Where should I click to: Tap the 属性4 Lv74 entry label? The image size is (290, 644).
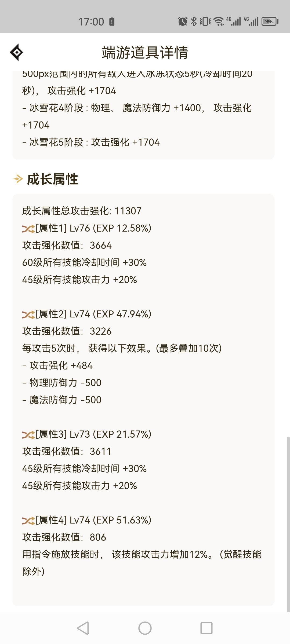click(93, 520)
